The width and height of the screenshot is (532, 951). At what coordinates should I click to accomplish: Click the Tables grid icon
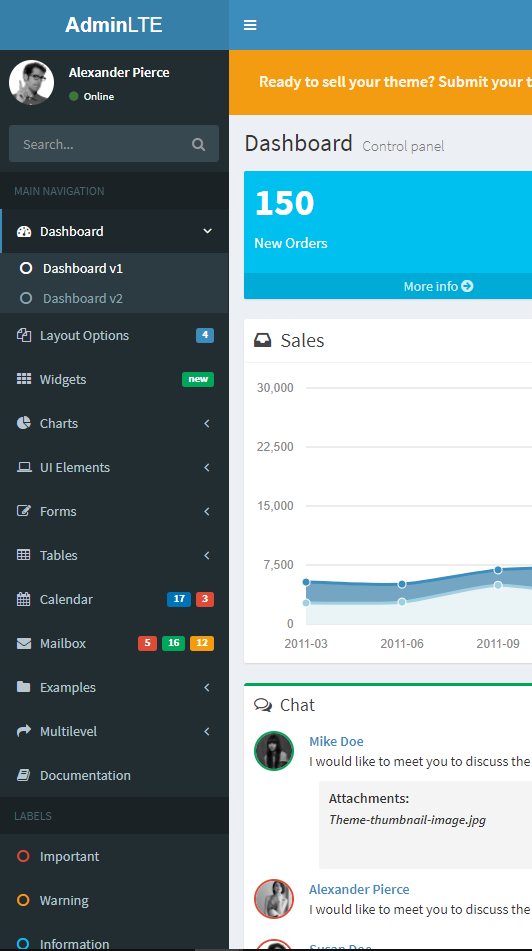tap(24, 555)
